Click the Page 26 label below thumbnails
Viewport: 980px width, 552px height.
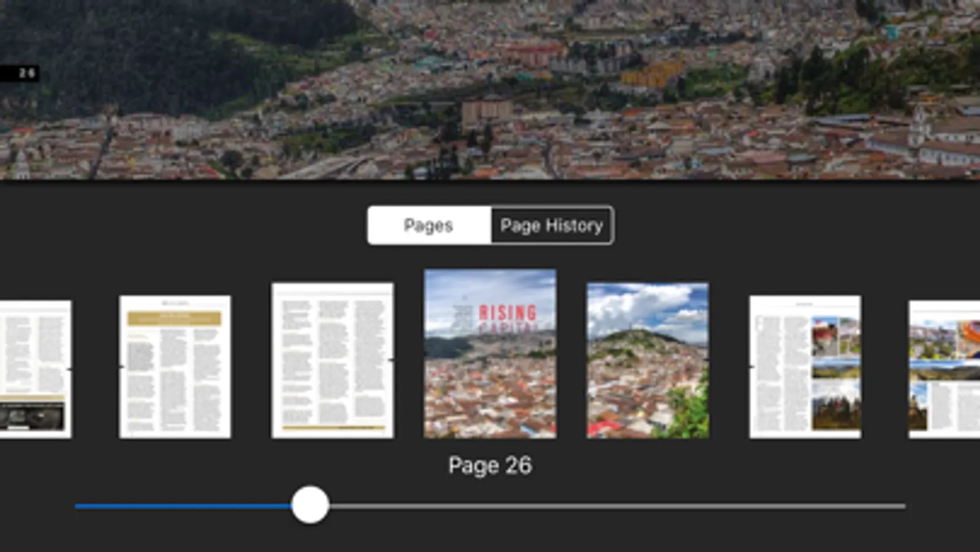pos(490,466)
